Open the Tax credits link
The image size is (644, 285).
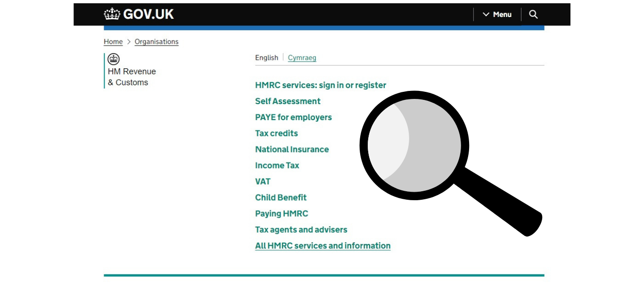click(x=276, y=133)
